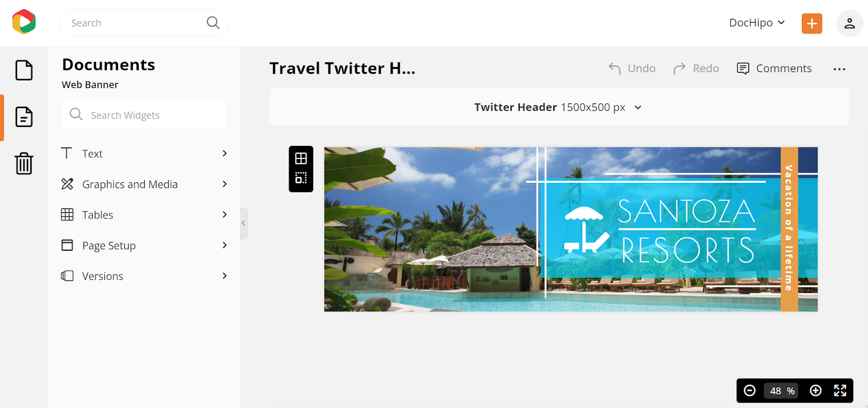
Task: Toggle the snap guides icon below grid
Action: point(301,178)
